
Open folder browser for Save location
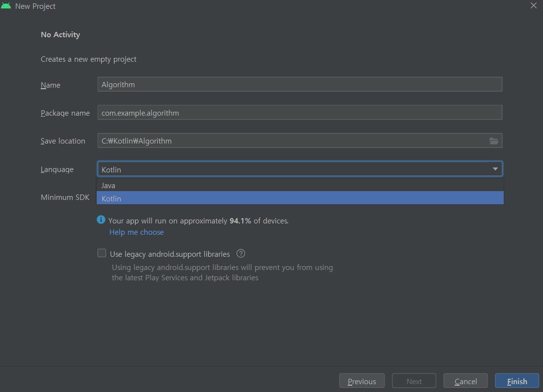pos(494,141)
